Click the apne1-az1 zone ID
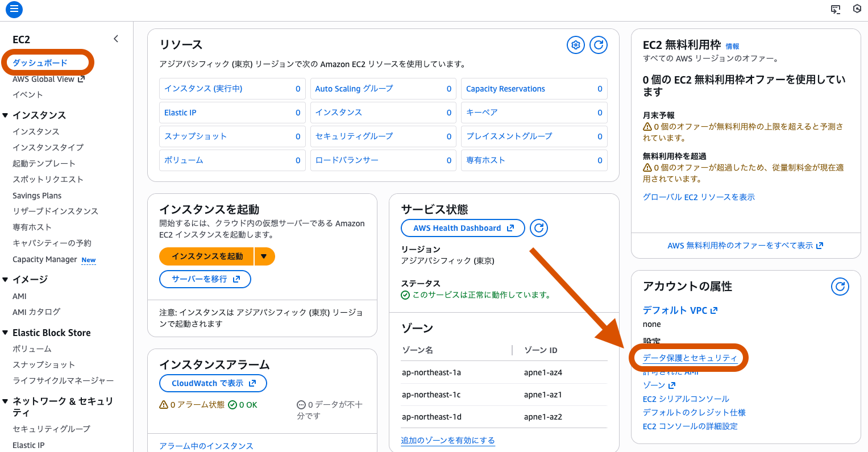Image resolution: width=868 pixels, height=452 pixels. pyautogui.click(x=543, y=395)
